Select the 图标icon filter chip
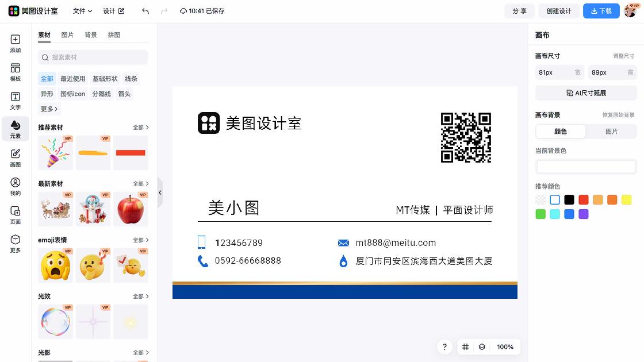 72,94
